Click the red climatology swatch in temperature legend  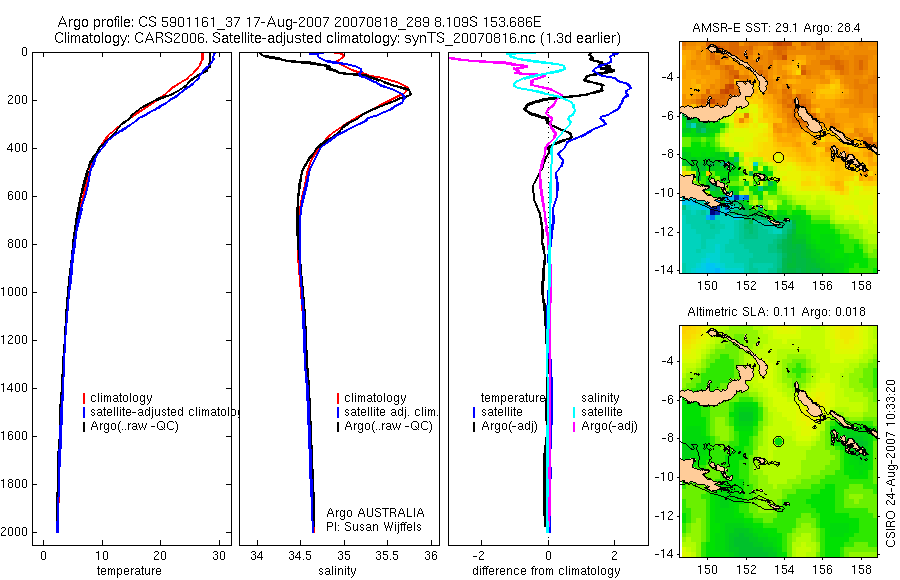coord(84,398)
